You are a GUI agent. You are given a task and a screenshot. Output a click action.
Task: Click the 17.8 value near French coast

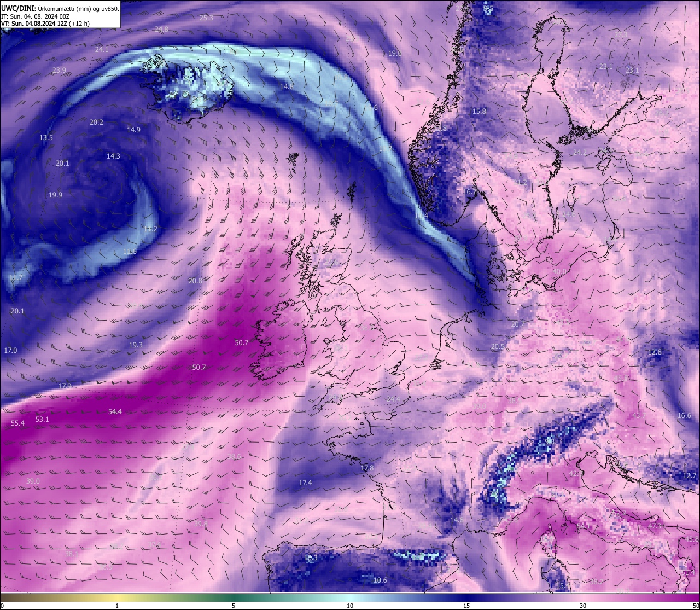coord(367,468)
